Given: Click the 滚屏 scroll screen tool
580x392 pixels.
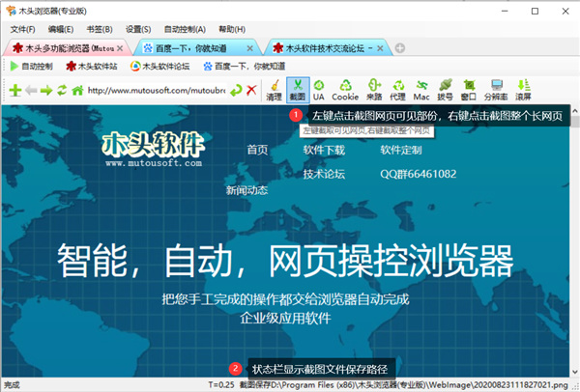Looking at the screenshot, I should tap(523, 90).
